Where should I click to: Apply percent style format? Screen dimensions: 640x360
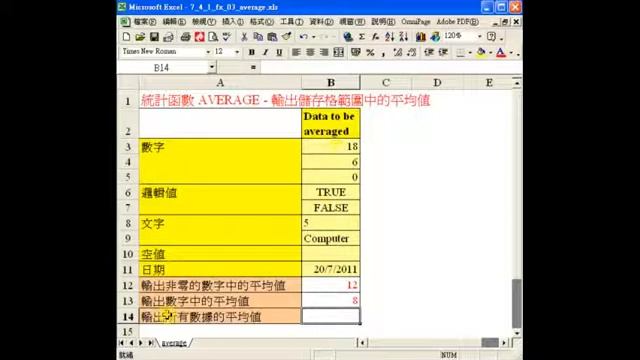tap(370, 52)
